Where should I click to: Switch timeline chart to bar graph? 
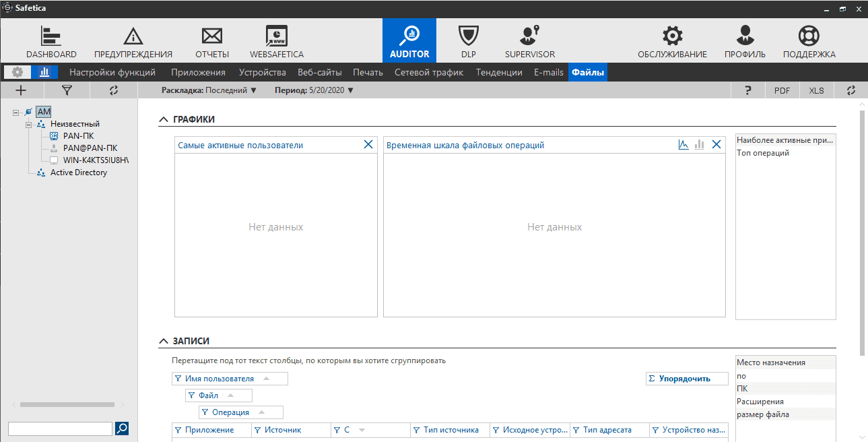tap(700, 144)
